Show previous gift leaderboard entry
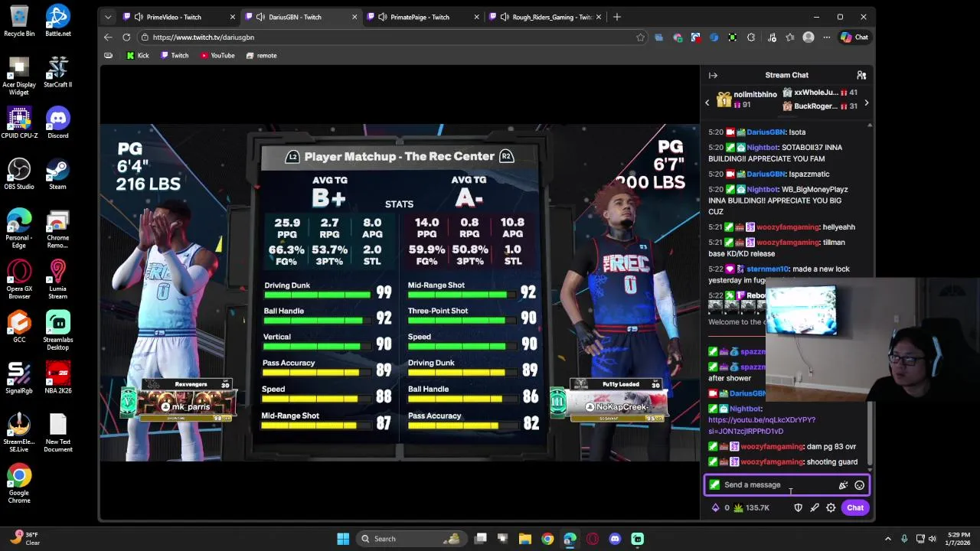The height and width of the screenshot is (551, 980). point(707,103)
